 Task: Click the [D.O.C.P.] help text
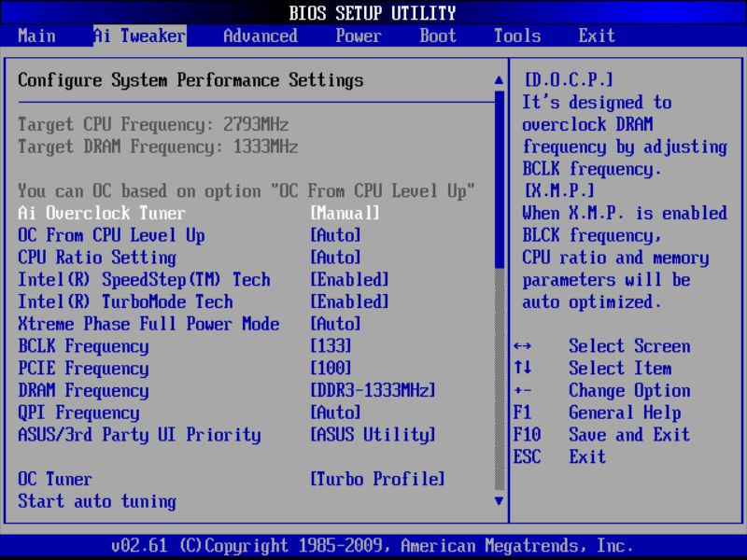tap(569, 80)
